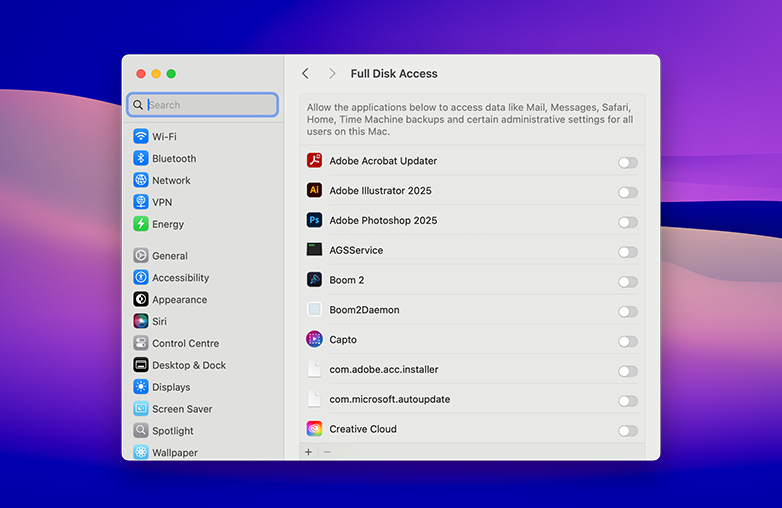Turn on the Creative Cloud toggle
The height and width of the screenshot is (508, 782).
[628, 431]
